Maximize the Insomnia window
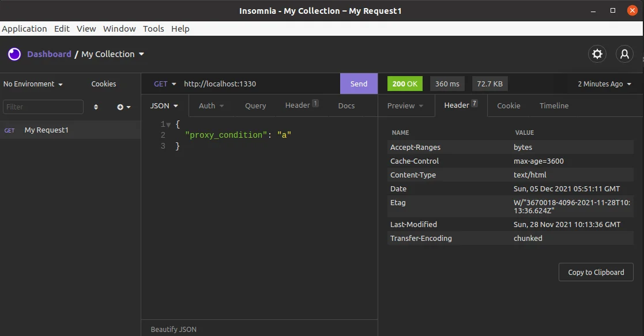 click(x=613, y=11)
